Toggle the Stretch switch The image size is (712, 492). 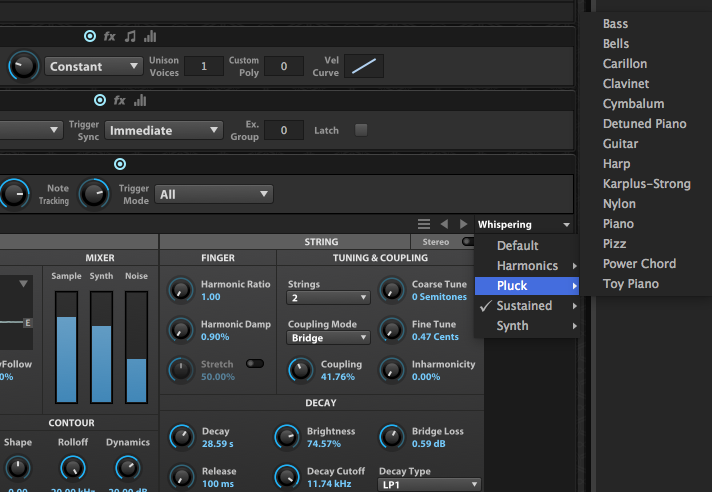pyautogui.click(x=255, y=364)
